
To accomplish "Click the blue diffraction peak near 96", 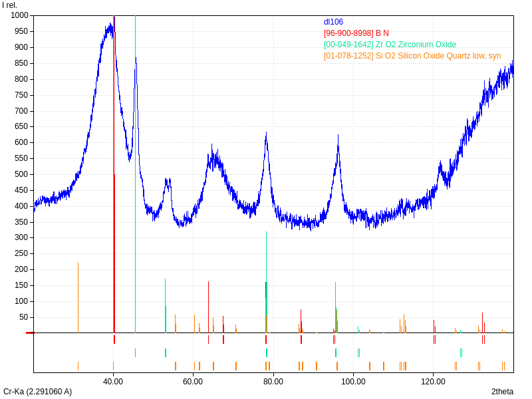I will point(338,143).
